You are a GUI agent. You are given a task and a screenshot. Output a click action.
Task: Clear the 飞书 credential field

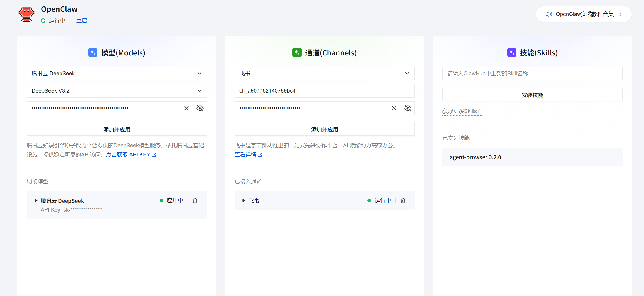[394, 108]
